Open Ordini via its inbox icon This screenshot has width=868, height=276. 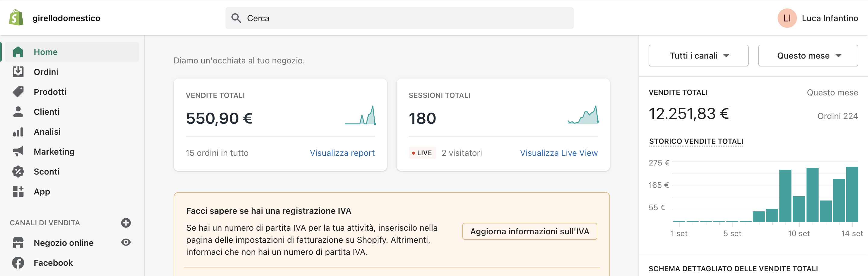tap(18, 72)
